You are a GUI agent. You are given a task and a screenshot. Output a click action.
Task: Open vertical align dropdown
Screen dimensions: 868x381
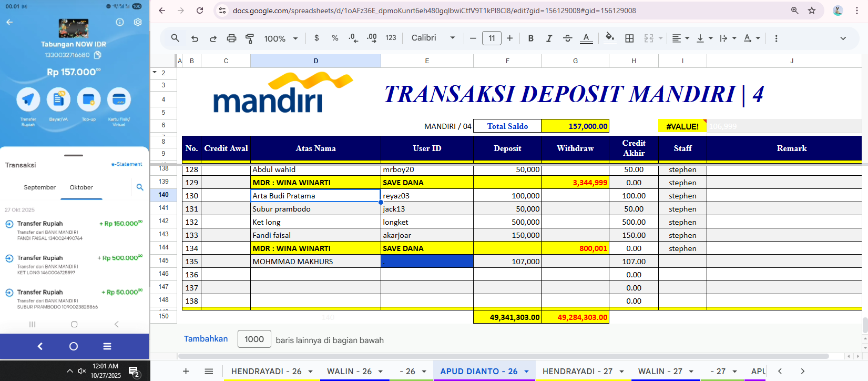click(704, 38)
